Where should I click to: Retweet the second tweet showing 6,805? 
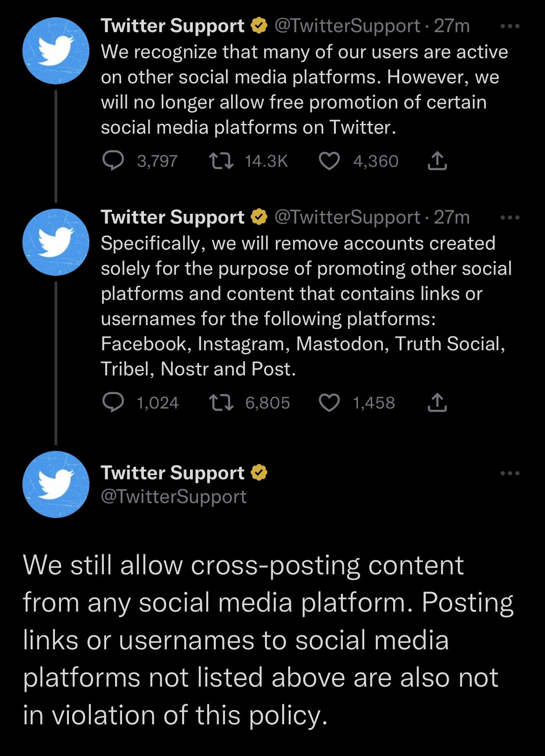[x=221, y=403]
